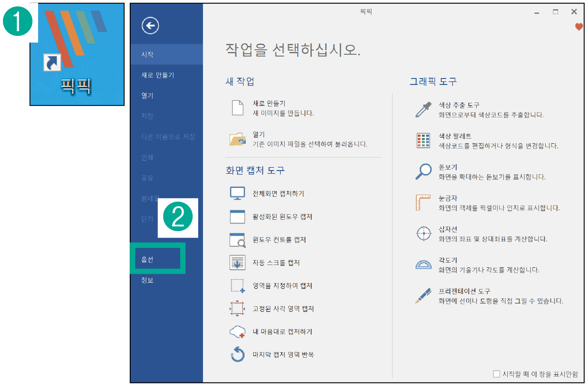The width and height of the screenshot is (588, 386).
Task: Click the 마지막 캡처 영역 반복 link
Action: (x=283, y=355)
